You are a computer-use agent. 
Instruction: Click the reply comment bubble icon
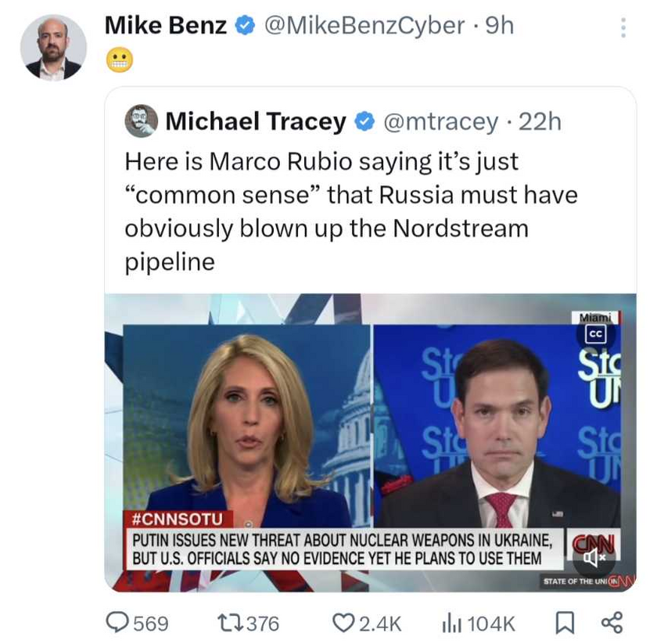[x=118, y=622]
